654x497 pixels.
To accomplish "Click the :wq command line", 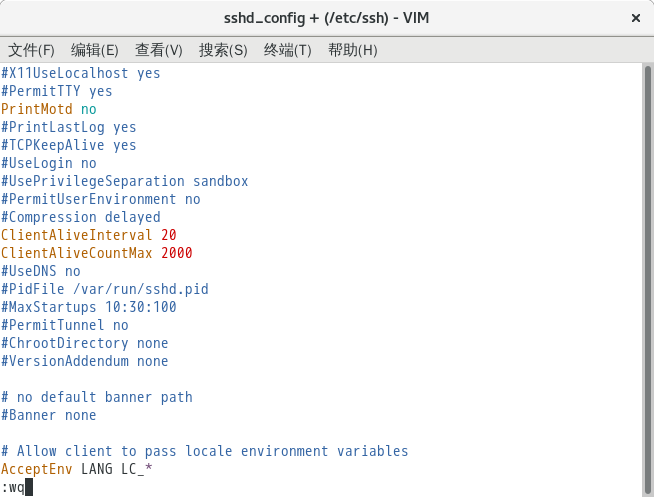I will click(x=14, y=487).
